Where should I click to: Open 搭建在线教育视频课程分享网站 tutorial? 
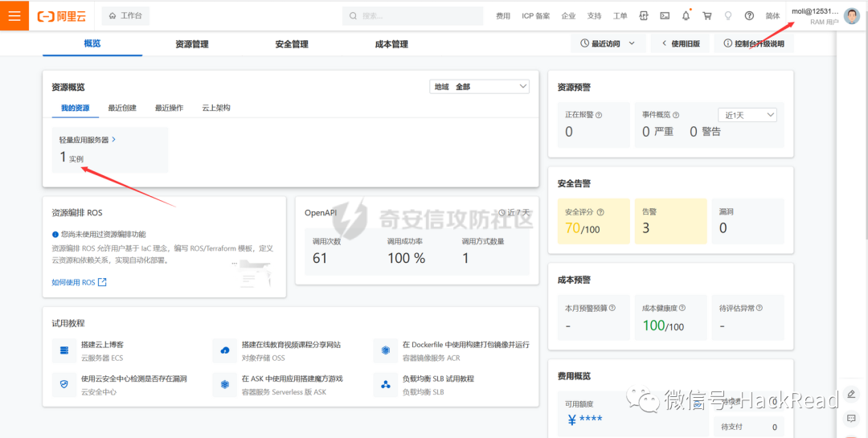coord(291,345)
